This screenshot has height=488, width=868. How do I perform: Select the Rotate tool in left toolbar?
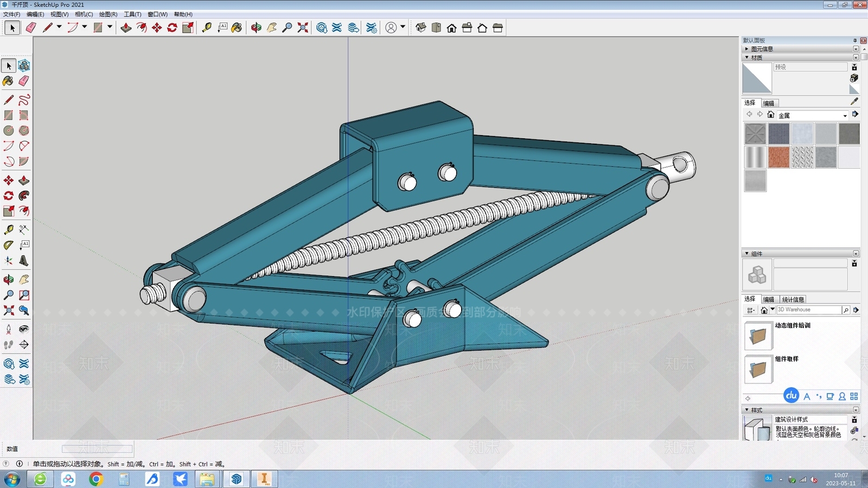(x=9, y=196)
